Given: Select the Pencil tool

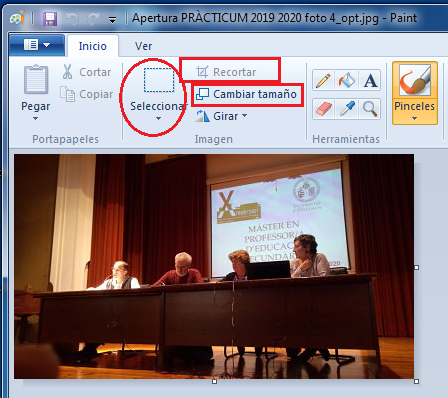Looking at the screenshot, I should click(x=323, y=80).
